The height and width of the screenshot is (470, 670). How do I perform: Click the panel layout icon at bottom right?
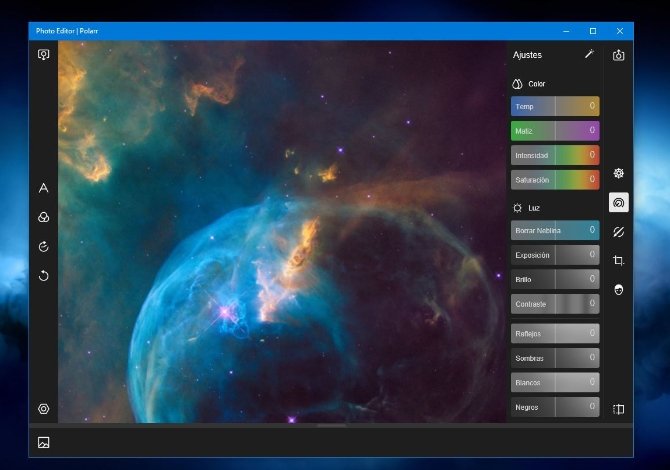[619, 409]
